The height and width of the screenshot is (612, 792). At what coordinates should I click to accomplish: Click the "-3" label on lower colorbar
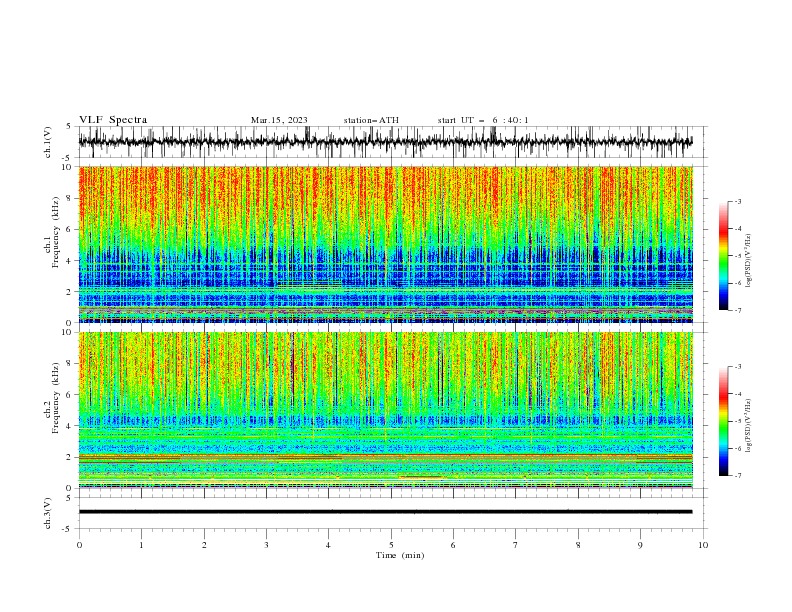click(738, 367)
